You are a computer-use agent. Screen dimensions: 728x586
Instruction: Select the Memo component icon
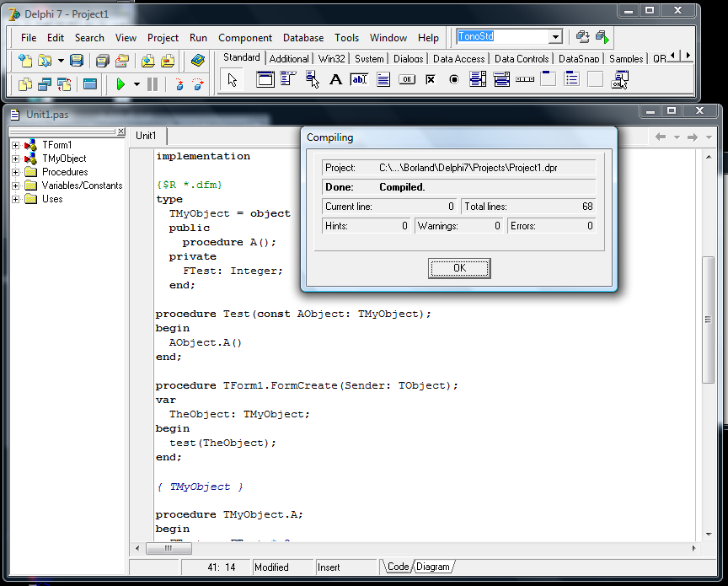[x=383, y=80]
